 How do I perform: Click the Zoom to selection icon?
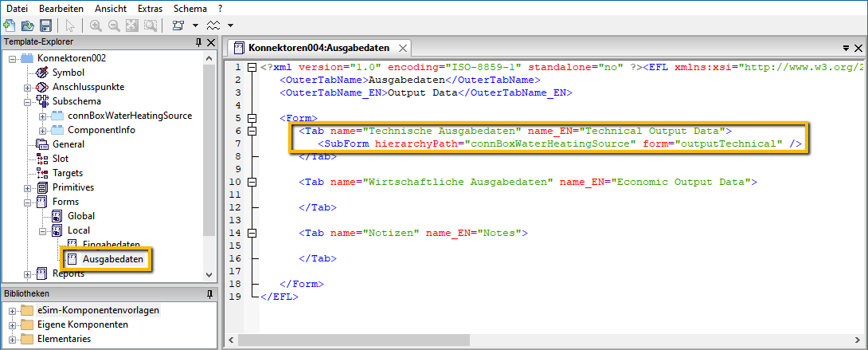click(151, 25)
